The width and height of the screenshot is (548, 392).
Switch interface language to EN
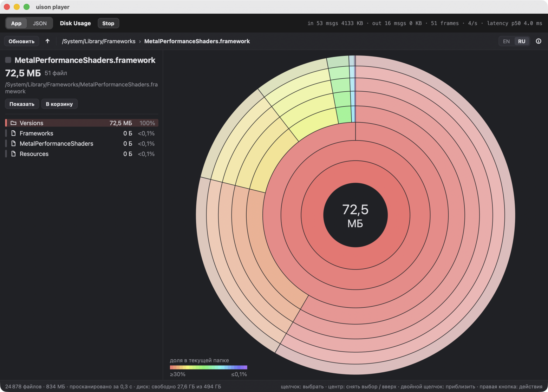click(x=506, y=41)
